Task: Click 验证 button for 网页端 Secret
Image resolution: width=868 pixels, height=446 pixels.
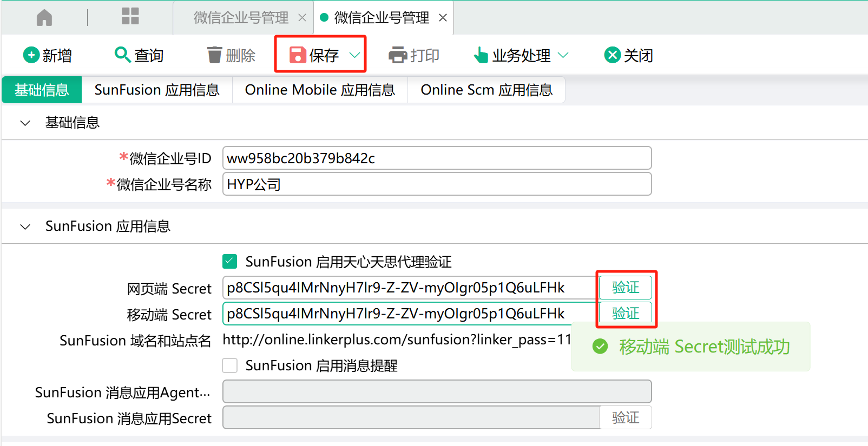Action: click(x=626, y=288)
